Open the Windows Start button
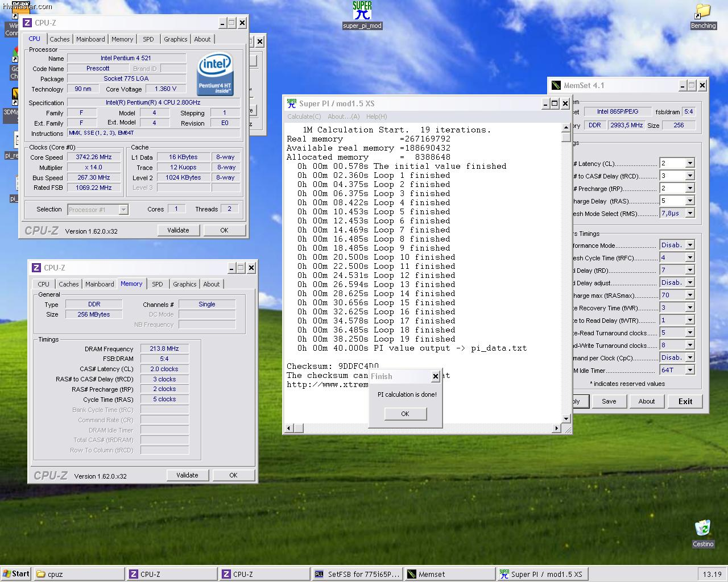The width and height of the screenshot is (728, 582). coord(16,573)
